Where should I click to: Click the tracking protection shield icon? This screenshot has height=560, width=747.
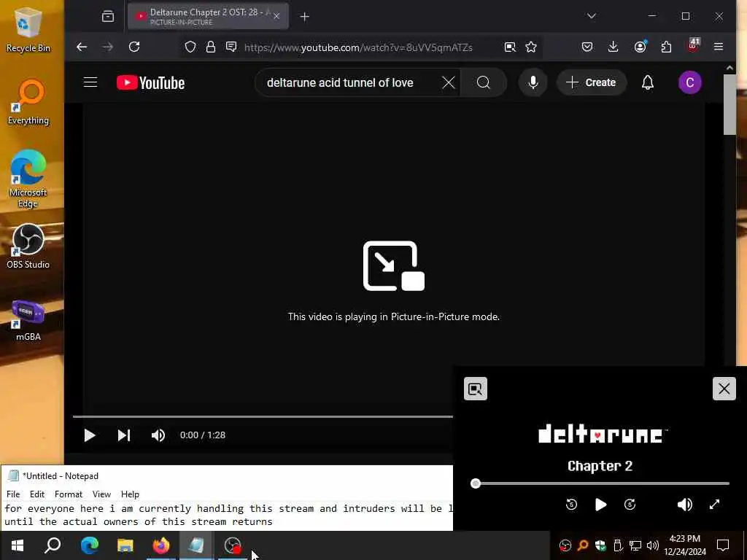tap(190, 47)
